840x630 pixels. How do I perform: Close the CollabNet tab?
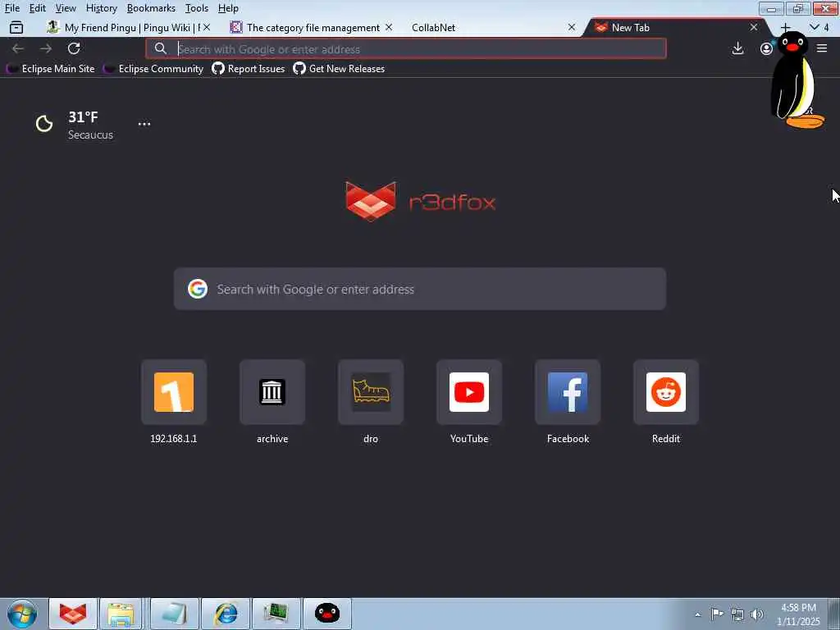click(x=572, y=27)
